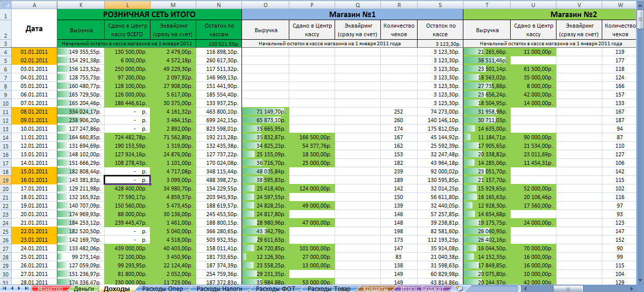Viewport: 644px width, 292px height.
Task: Select column U header
Action: click(533, 5)
